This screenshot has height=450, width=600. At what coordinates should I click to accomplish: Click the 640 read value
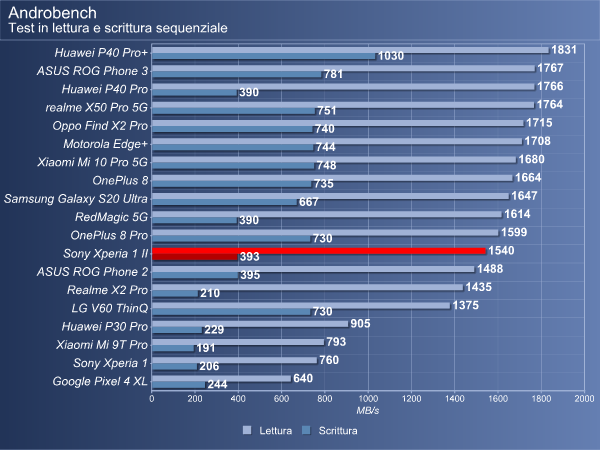[x=303, y=378]
